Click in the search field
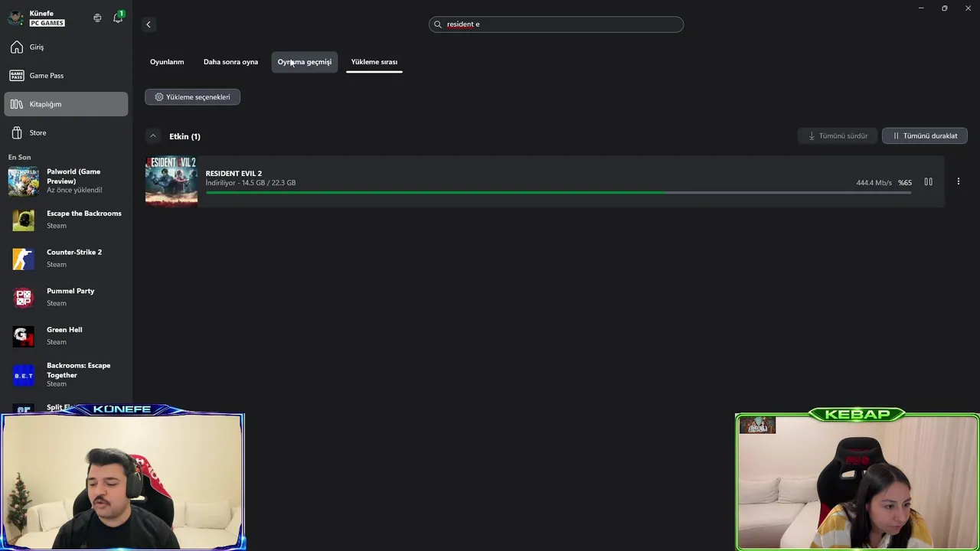The height and width of the screenshot is (551, 980). 556,24
